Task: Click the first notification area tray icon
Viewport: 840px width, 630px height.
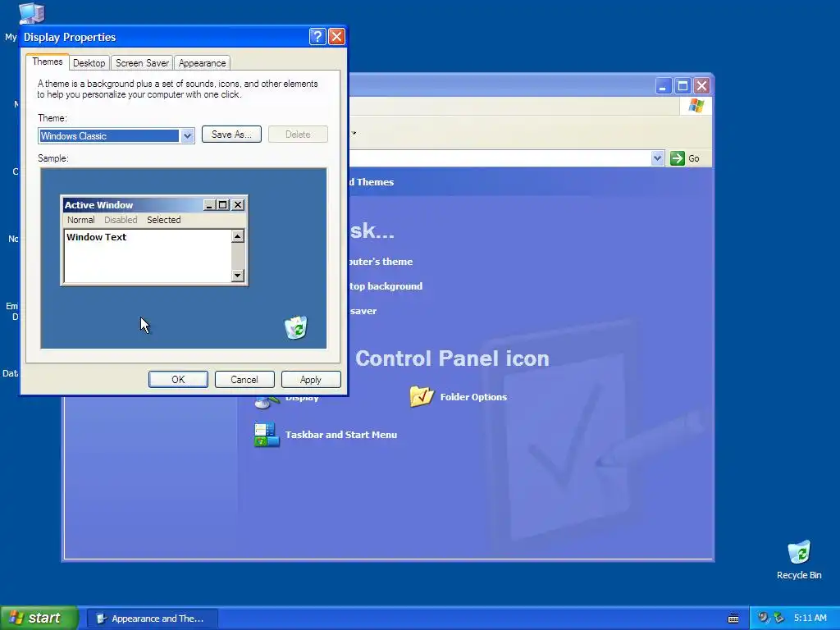Action: tap(764, 618)
